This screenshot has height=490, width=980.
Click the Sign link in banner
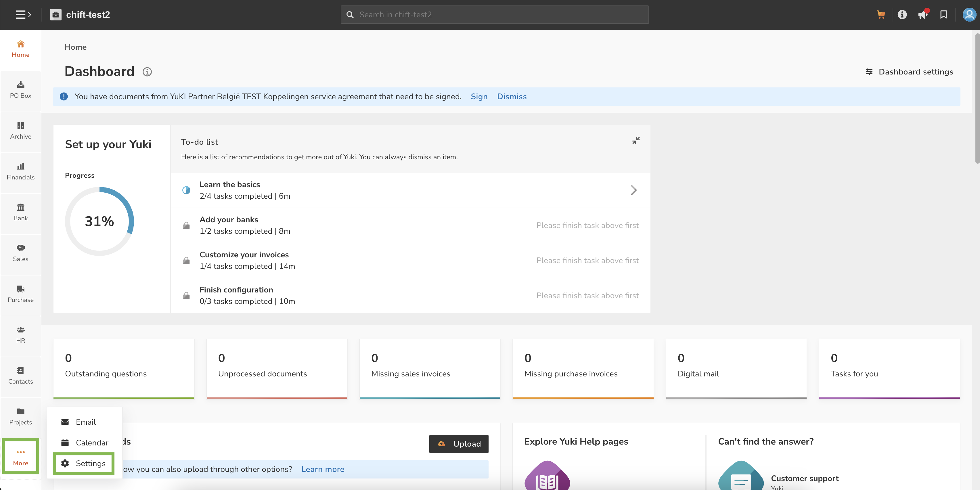coord(479,97)
